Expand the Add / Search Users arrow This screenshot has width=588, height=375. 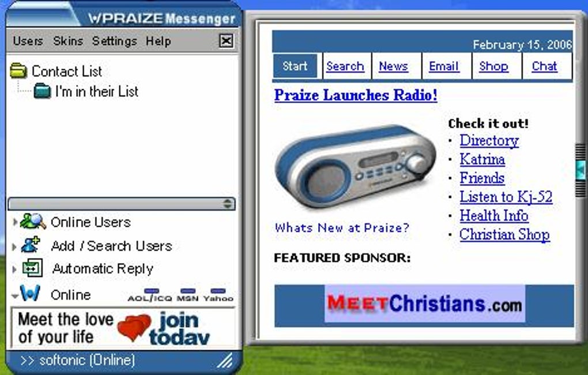tap(14, 246)
